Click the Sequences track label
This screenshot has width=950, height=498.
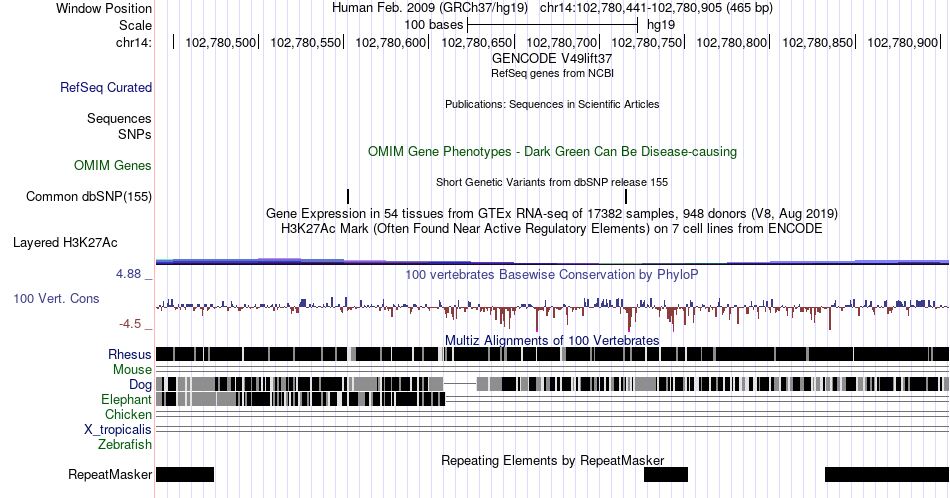pyautogui.click(x=119, y=118)
